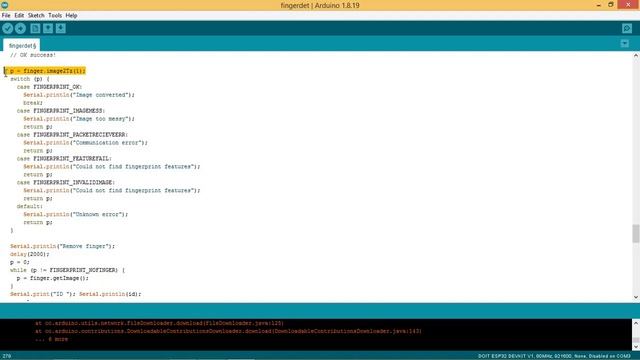Click case FINGERPRINT_PACKETRECIEVEERR line
The width and height of the screenshot is (640, 360).
72,135
